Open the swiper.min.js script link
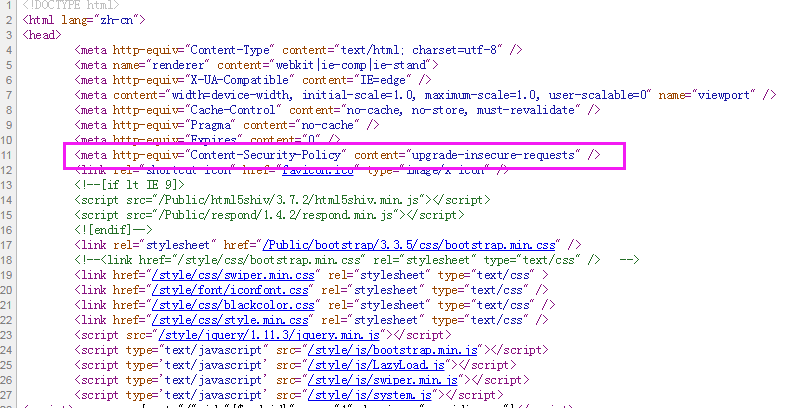807x408 pixels. [383, 380]
